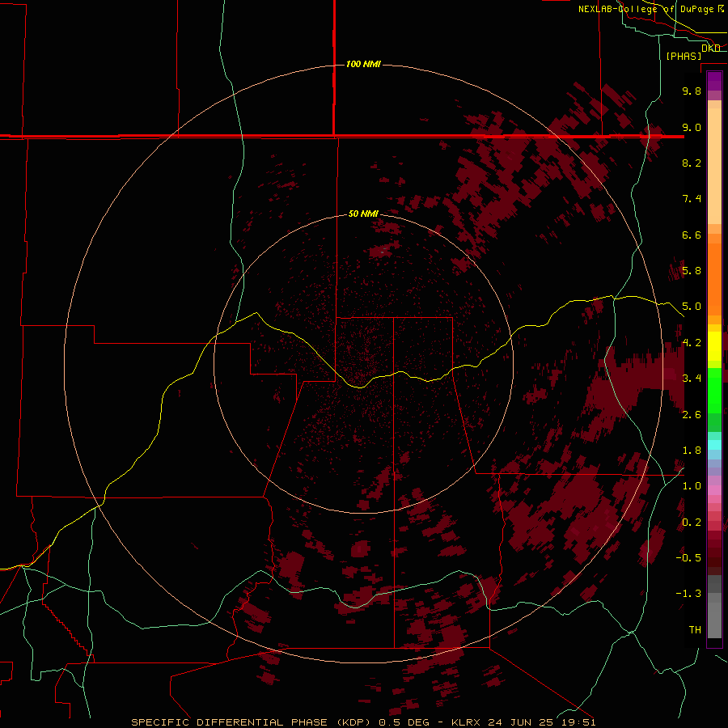This screenshot has height=728, width=728.
Task: Click the 4.2 scale value
Action: pyautogui.click(x=692, y=343)
